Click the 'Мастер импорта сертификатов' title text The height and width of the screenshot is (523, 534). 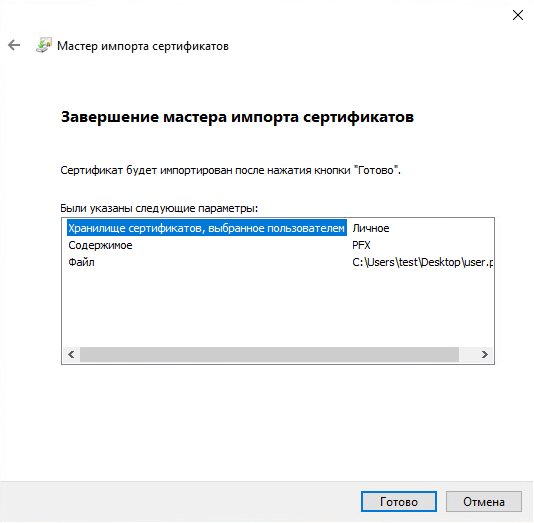(x=143, y=46)
